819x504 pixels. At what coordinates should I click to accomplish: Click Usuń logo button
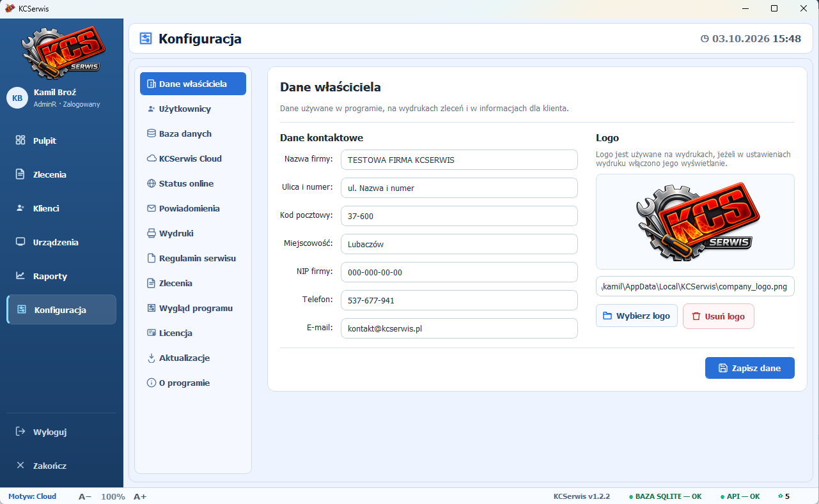719,316
